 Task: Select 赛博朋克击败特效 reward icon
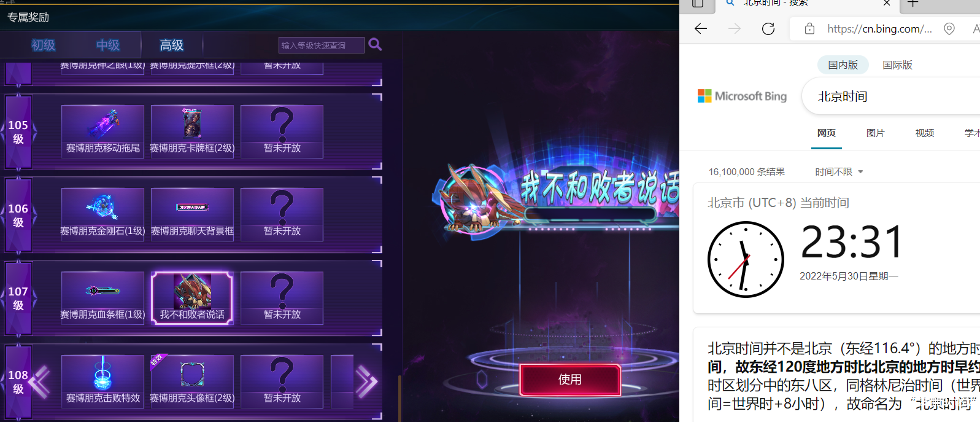(x=102, y=381)
